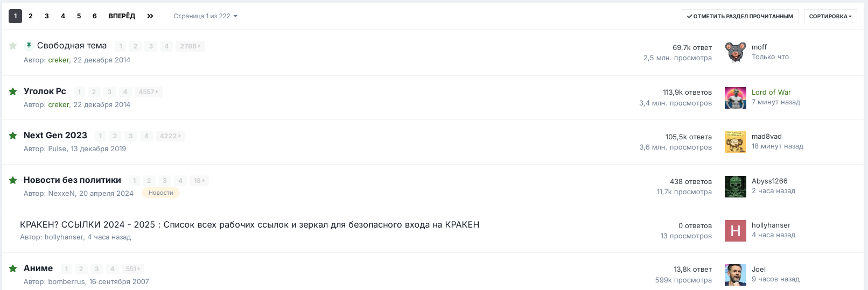Open Lord of War's profile link
The height and width of the screenshot is (290, 868).
click(771, 93)
